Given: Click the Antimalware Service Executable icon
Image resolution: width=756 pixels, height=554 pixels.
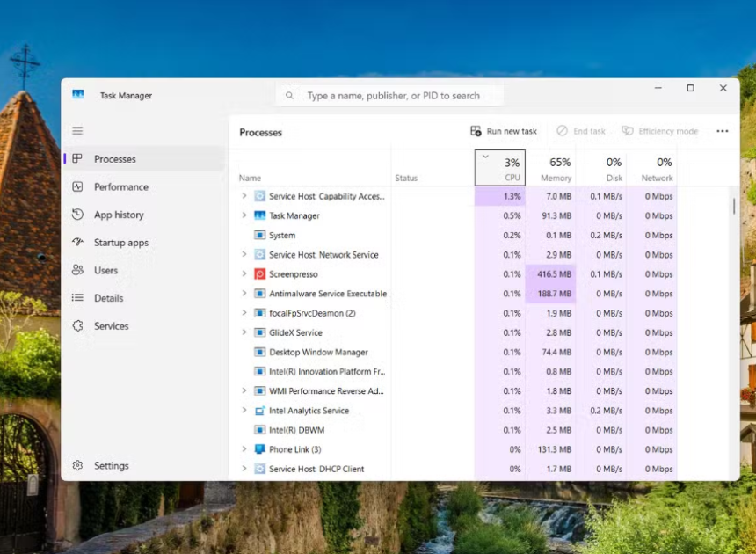Looking at the screenshot, I should [x=259, y=293].
